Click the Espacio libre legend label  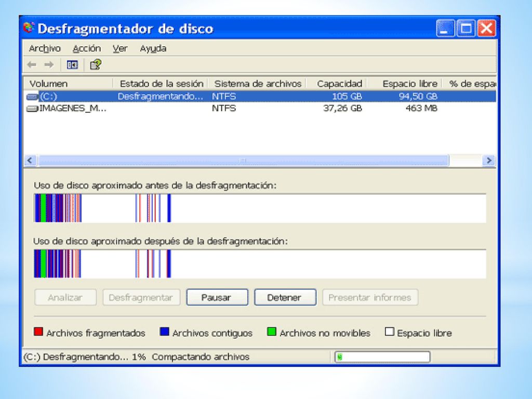tap(424, 333)
